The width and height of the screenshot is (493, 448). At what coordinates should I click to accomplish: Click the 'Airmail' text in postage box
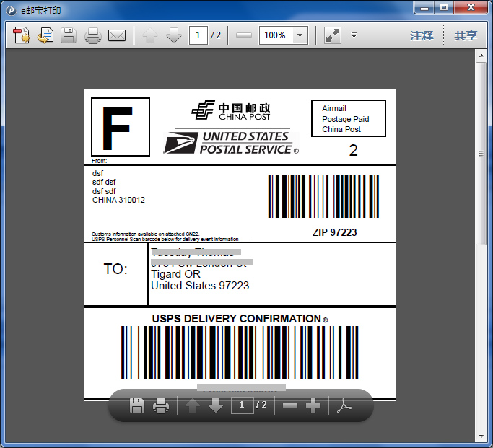pos(334,108)
